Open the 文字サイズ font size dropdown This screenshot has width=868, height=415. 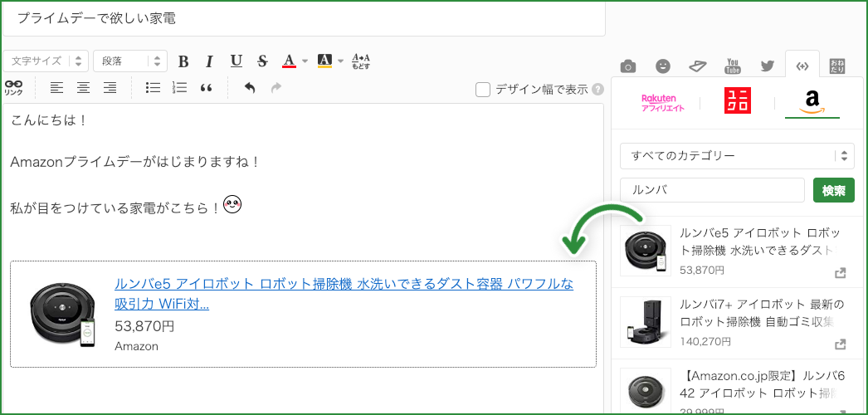pos(46,61)
